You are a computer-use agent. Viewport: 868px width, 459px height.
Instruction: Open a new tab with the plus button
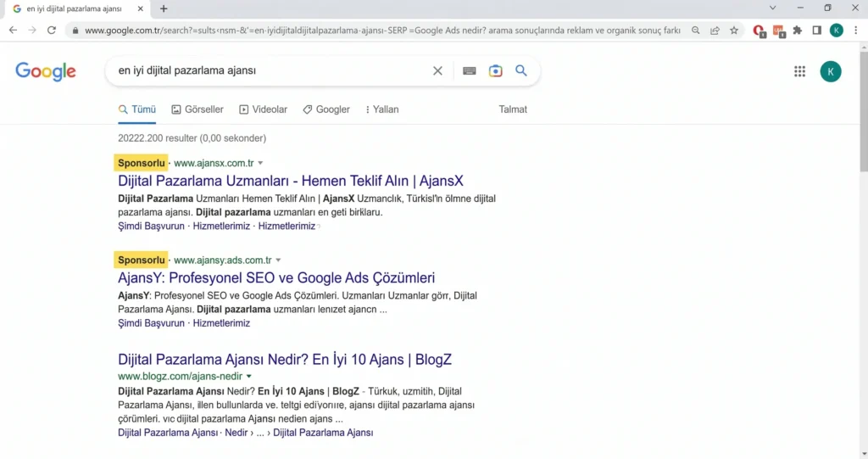click(x=164, y=8)
